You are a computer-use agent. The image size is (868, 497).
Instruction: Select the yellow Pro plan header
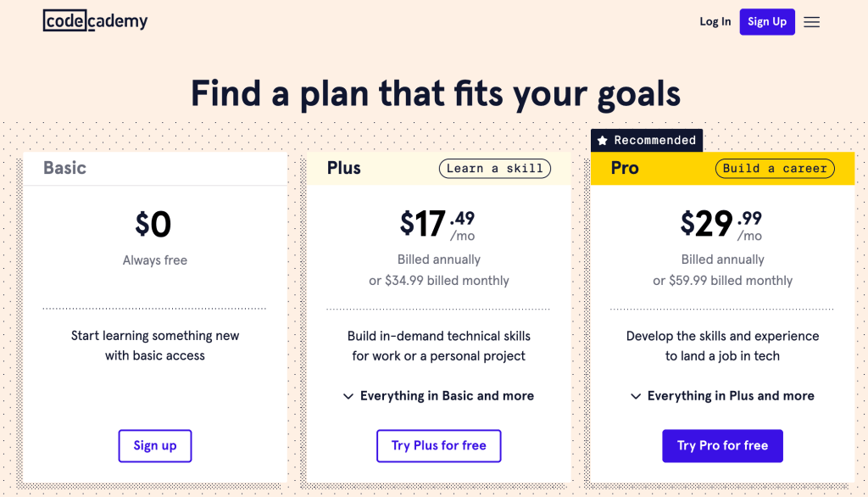(722, 169)
